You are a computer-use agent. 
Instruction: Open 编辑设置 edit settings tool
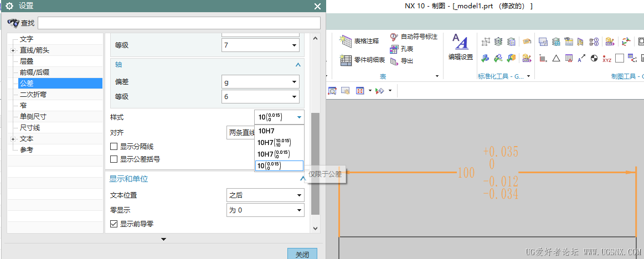tap(460, 47)
